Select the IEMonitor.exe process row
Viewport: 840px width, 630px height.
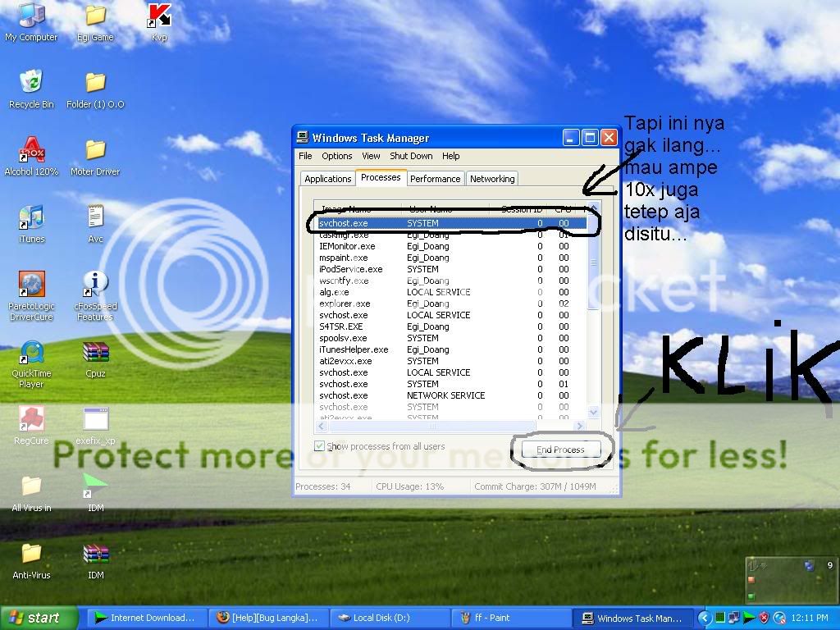[x=450, y=246]
